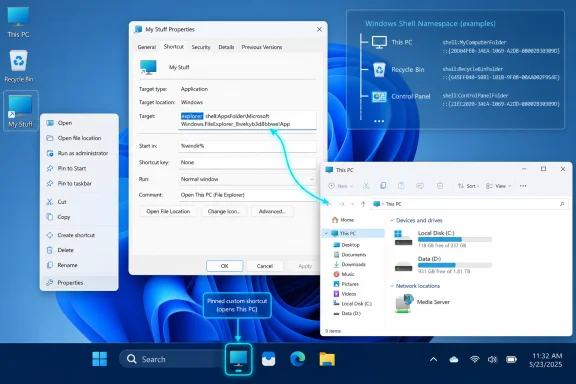Click the Comment field
The image size is (576, 384).
point(247,195)
